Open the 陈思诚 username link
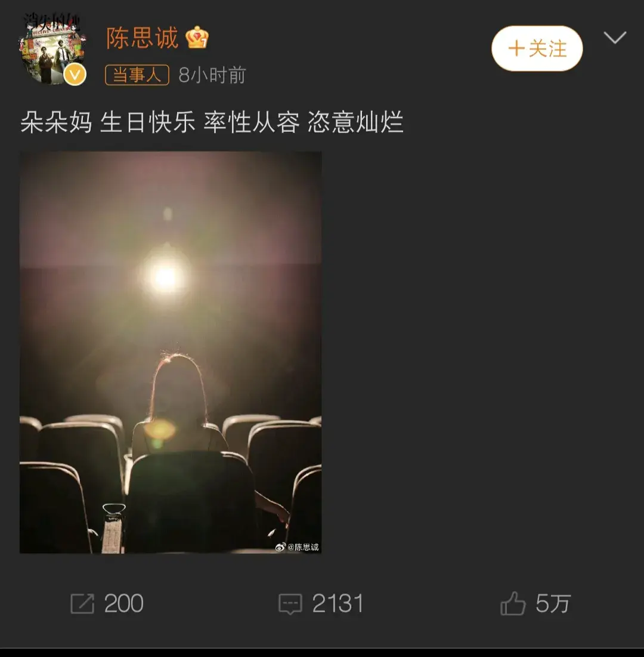 coord(143,38)
